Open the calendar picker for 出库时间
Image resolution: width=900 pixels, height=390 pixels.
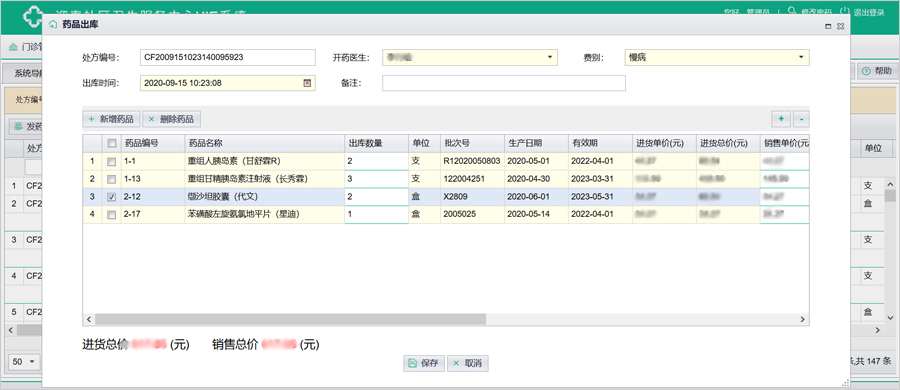pyautogui.click(x=307, y=83)
